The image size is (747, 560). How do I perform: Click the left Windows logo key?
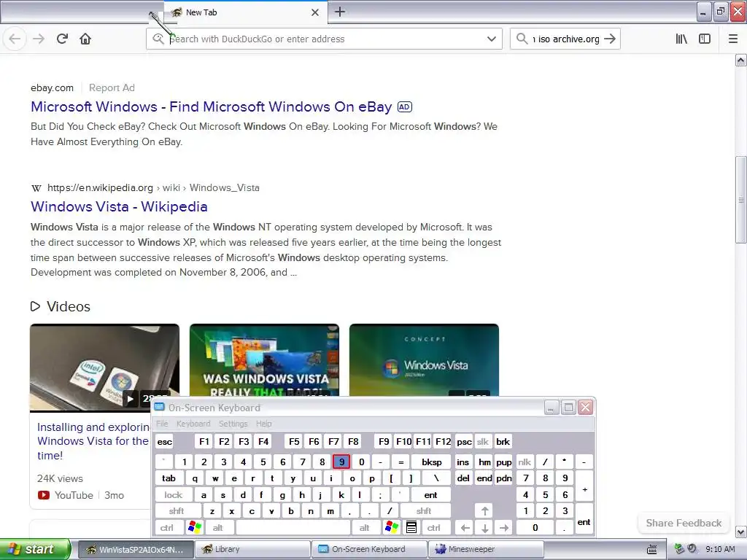point(195,528)
